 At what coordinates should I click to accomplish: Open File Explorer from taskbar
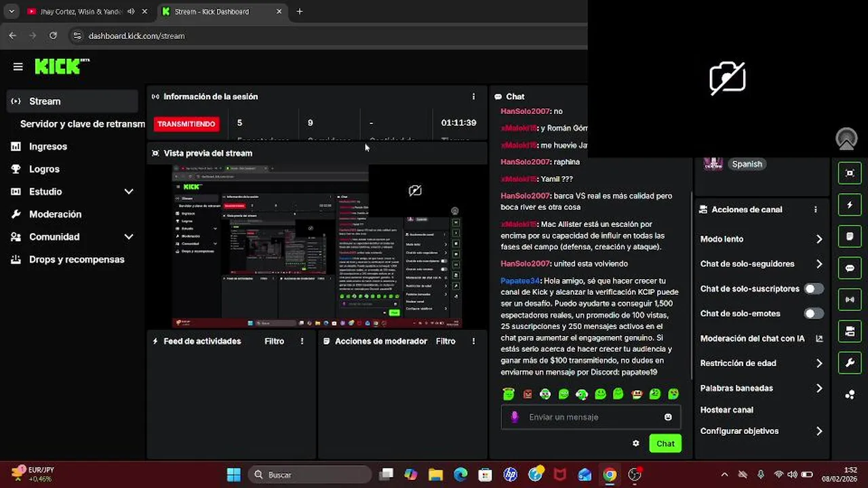[x=435, y=474]
